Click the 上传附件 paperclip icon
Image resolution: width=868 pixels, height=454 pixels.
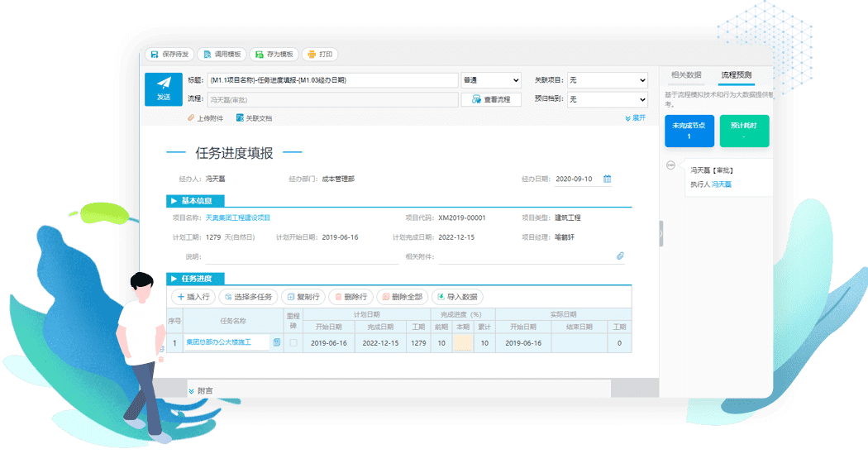point(191,118)
